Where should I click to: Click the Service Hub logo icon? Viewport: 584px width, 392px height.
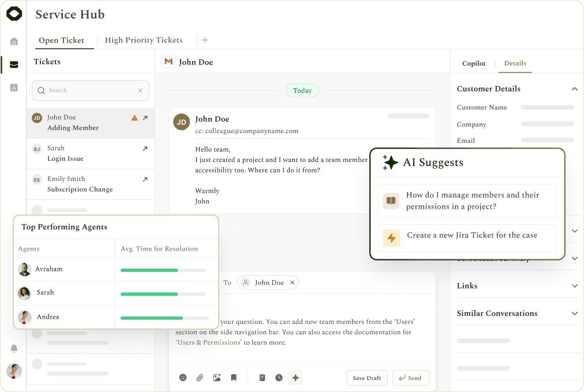click(x=14, y=14)
